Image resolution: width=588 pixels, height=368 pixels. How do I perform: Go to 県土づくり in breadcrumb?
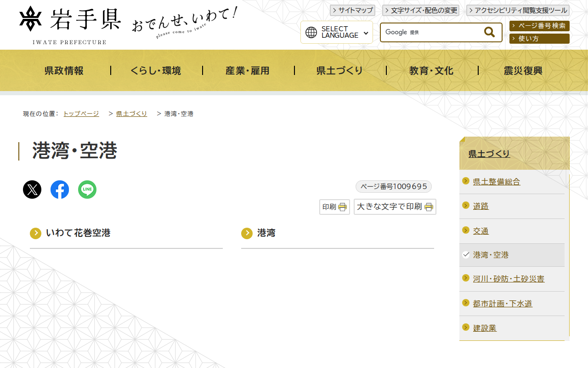pos(132,114)
